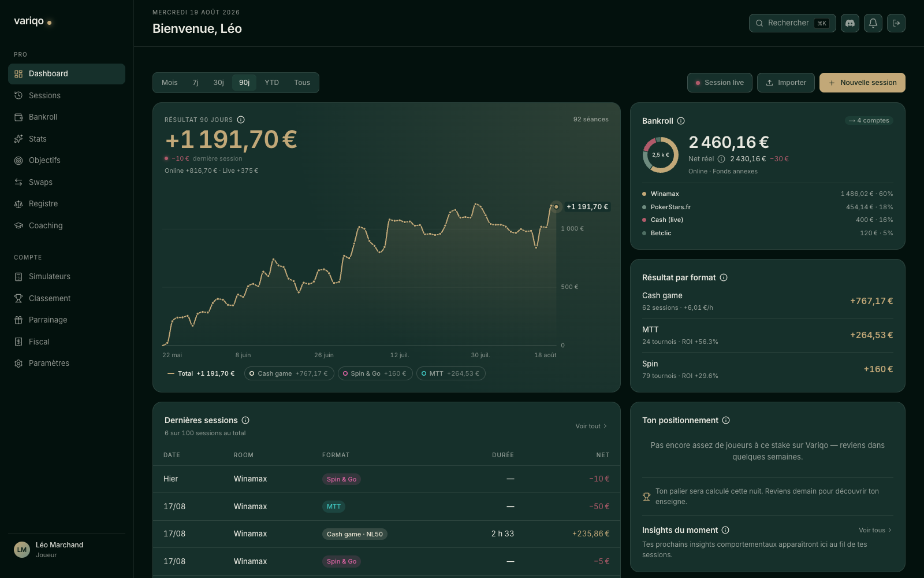The height and width of the screenshot is (578, 924).
Task: Click the latest chart point marker
Action: [x=556, y=206]
